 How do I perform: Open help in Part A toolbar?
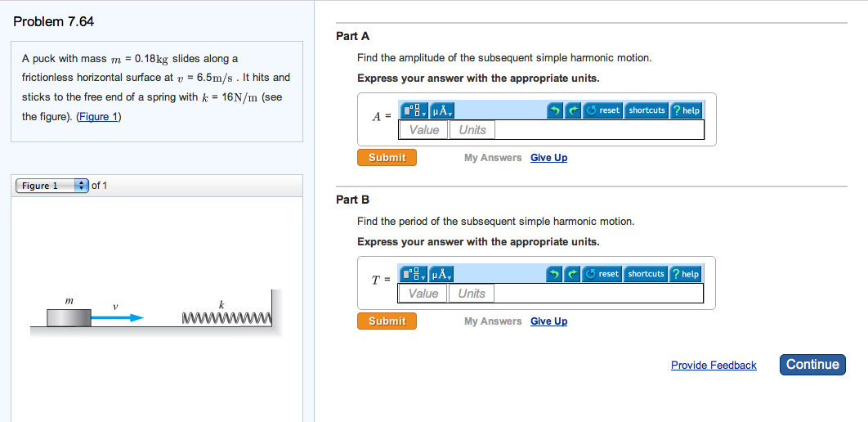(686, 110)
